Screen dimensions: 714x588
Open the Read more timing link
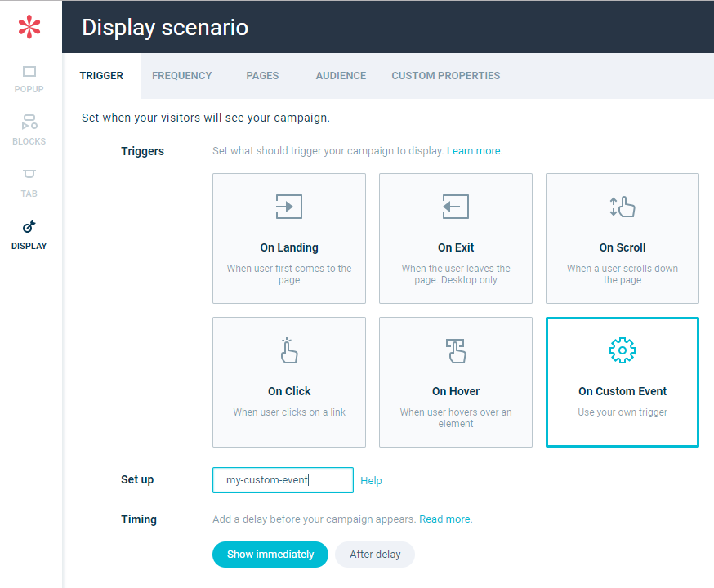click(445, 519)
